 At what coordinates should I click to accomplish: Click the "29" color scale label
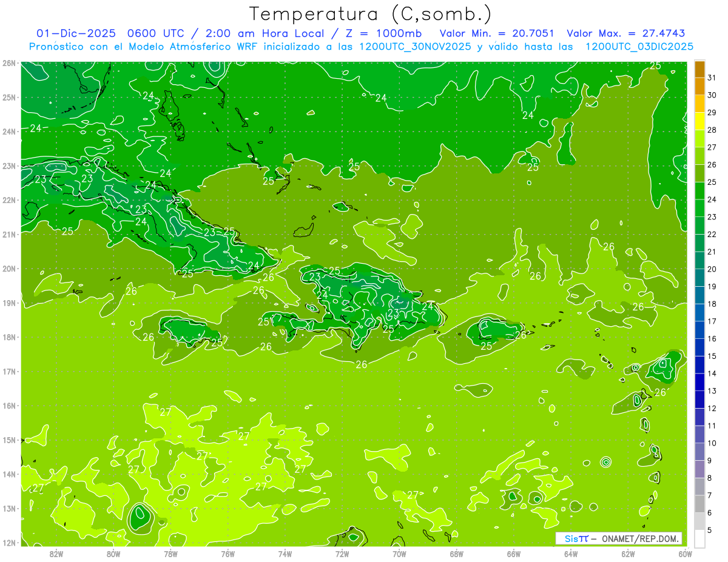coord(712,113)
